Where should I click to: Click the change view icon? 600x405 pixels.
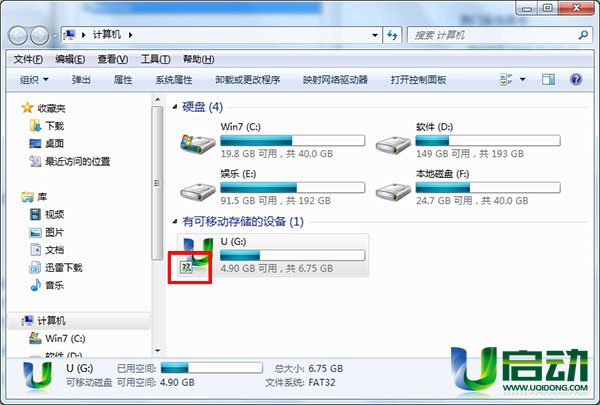[x=506, y=80]
